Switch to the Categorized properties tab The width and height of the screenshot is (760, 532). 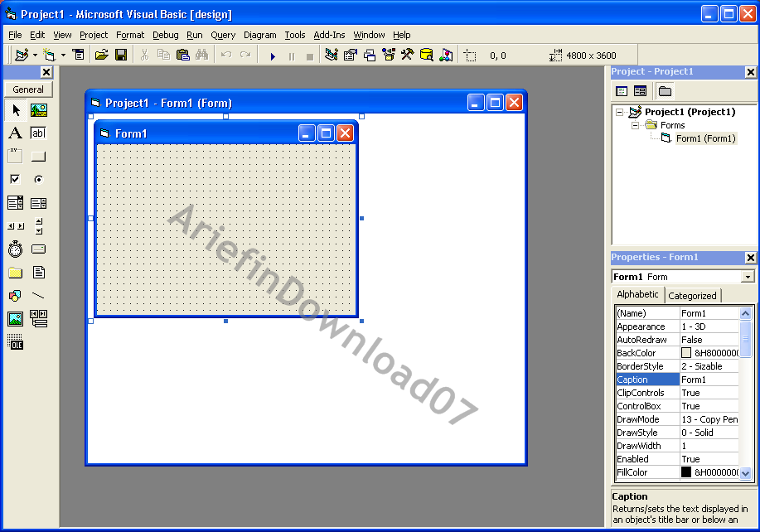tap(693, 294)
